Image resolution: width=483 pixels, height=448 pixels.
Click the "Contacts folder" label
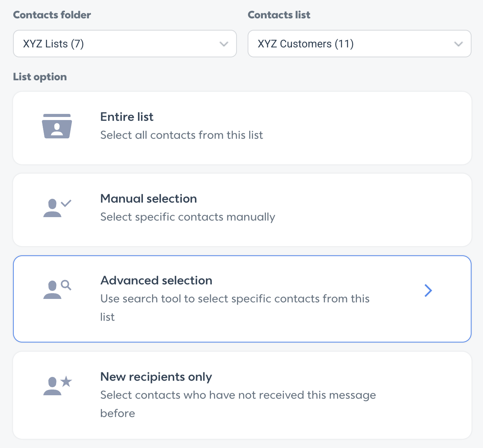(52, 15)
